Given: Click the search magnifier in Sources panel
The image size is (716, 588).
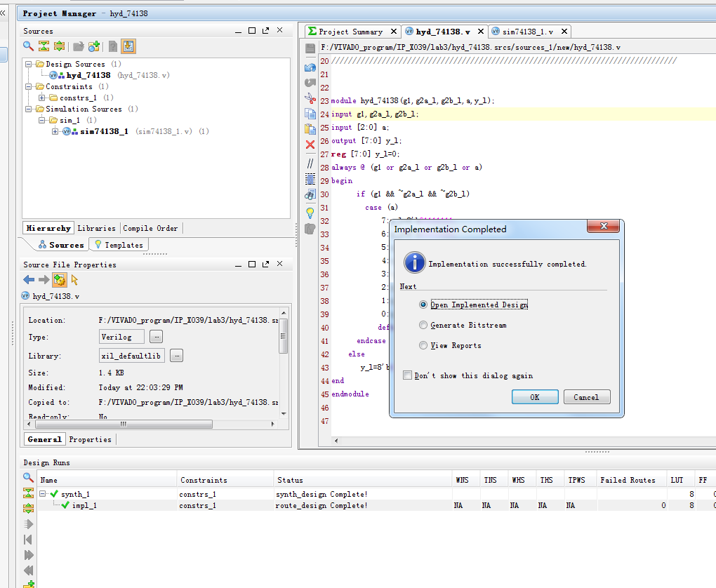Looking at the screenshot, I should tap(28, 46).
